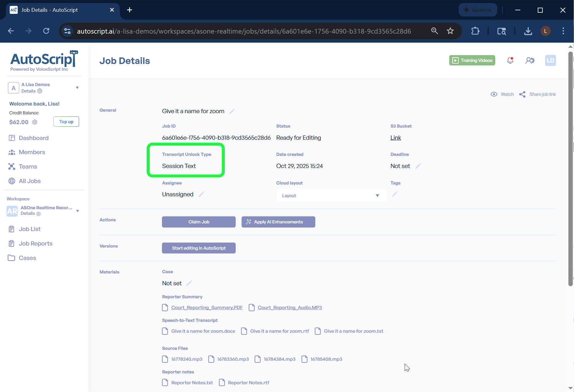
Task: Click the page vertical scrollbar
Action: pos(570,168)
